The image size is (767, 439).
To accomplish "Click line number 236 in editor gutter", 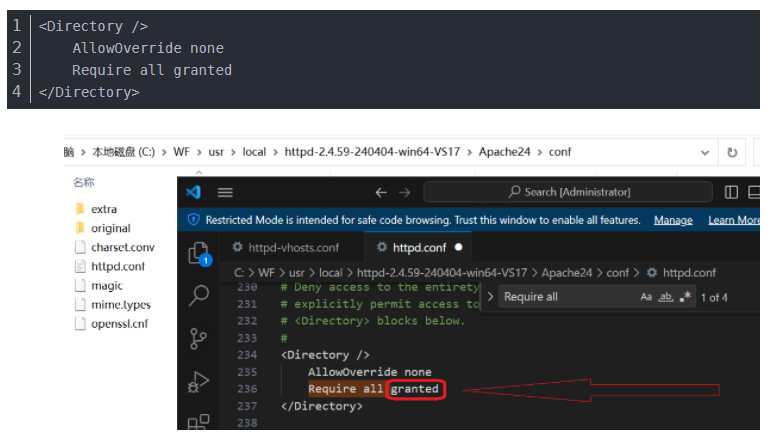I will [x=247, y=389].
